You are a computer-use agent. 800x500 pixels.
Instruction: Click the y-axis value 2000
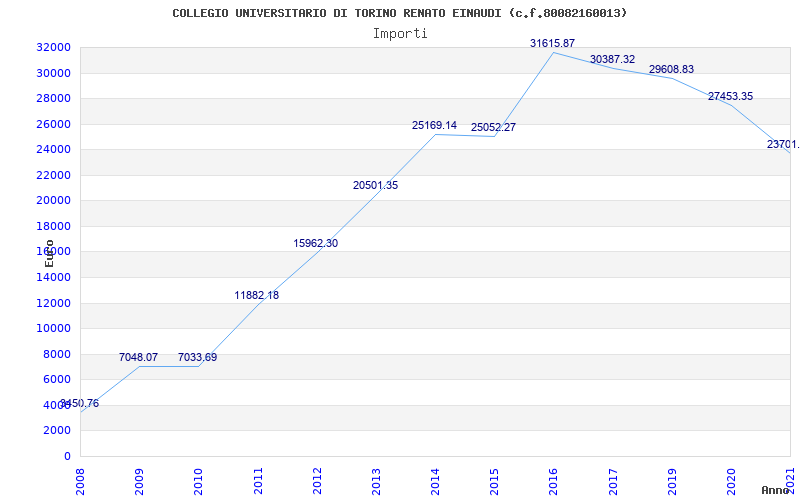[x=56, y=431]
